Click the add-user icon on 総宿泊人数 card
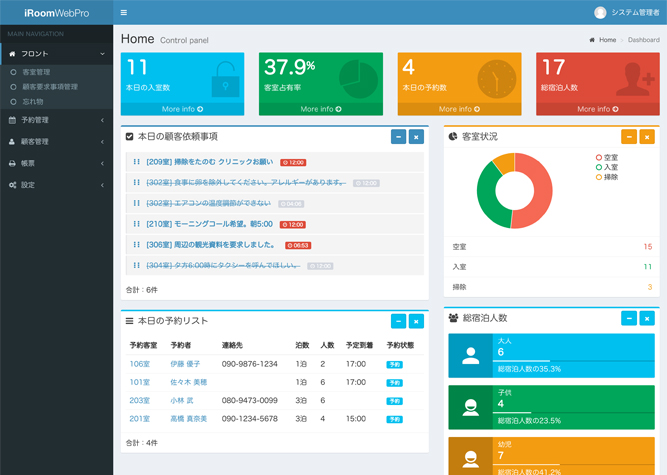 (635, 79)
